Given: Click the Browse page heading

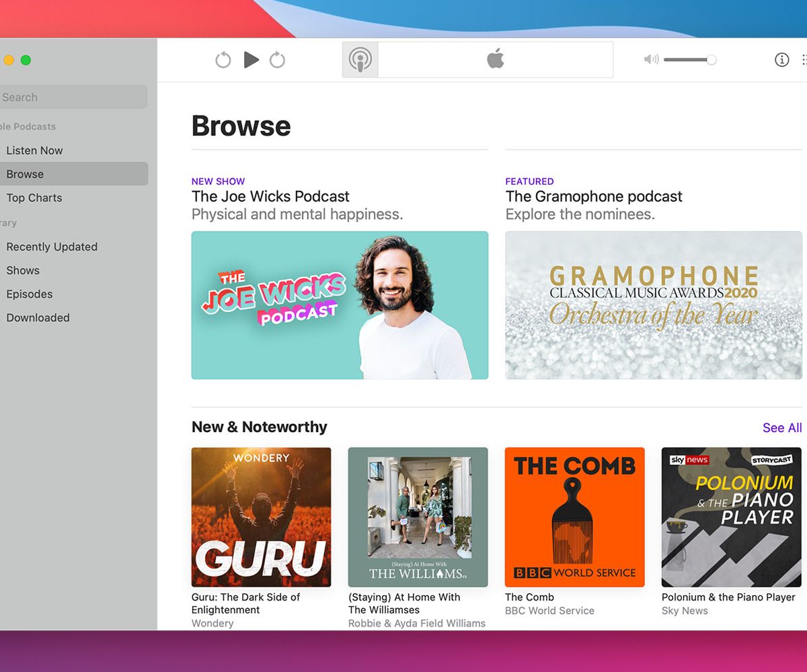Looking at the screenshot, I should pos(241,126).
